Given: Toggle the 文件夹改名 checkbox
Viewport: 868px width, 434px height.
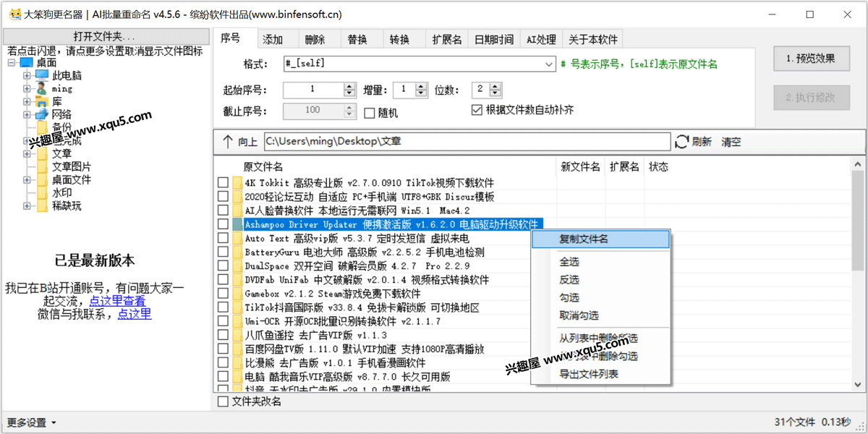Looking at the screenshot, I should point(223,401).
